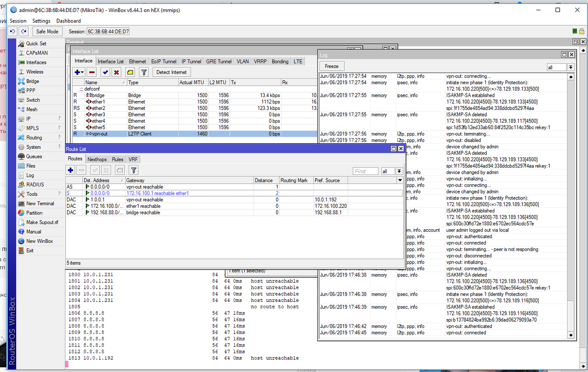Expand the Routing submenu in the sidebar
588x372 pixels.
pos(60,137)
